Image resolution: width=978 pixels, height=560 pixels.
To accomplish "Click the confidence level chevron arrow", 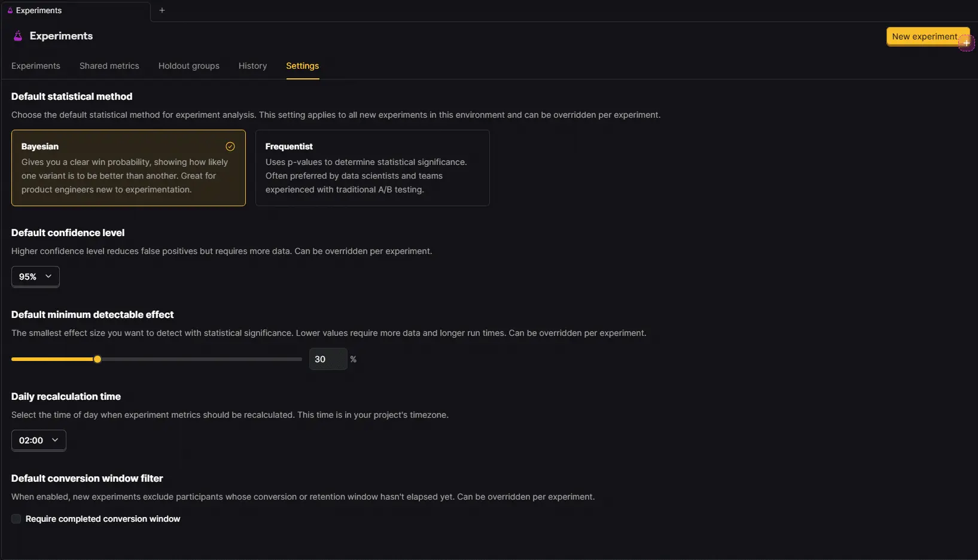I will [x=48, y=276].
